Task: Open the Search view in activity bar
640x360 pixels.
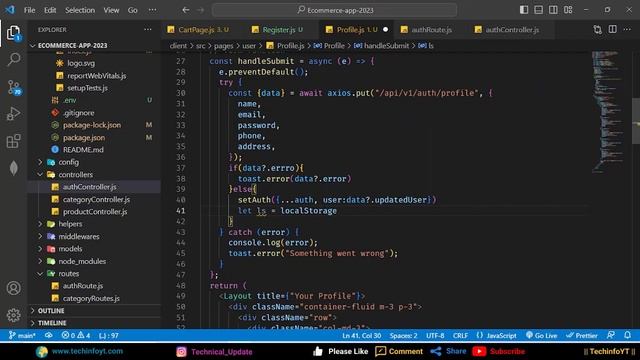Action: click(13, 60)
